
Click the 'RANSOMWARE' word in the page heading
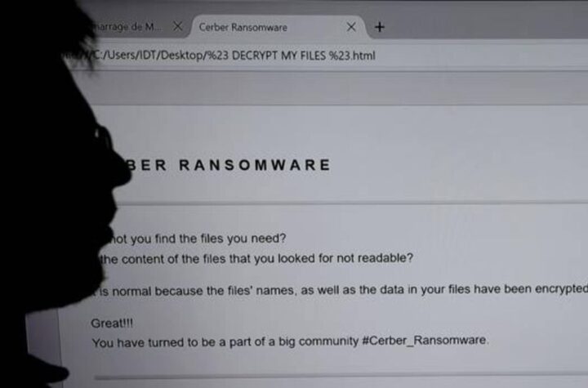(x=255, y=165)
